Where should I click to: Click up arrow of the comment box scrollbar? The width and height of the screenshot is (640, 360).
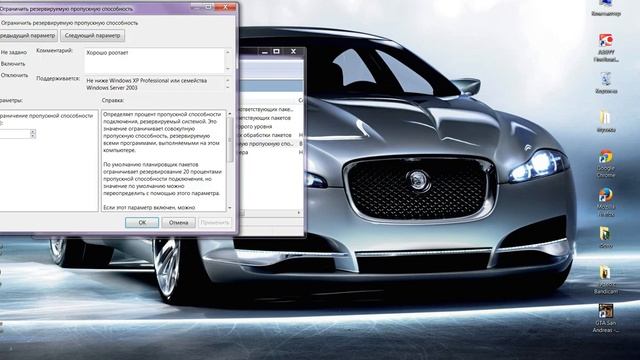pos(228,52)
